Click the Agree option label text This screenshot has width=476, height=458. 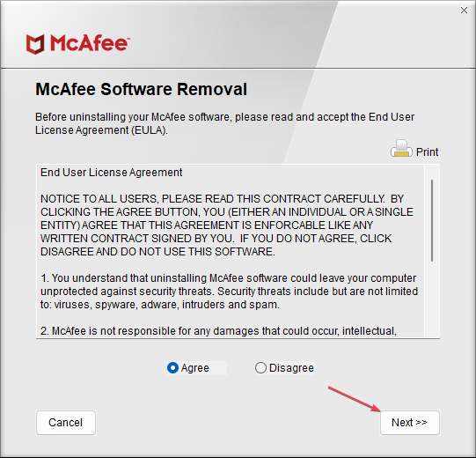195,368
